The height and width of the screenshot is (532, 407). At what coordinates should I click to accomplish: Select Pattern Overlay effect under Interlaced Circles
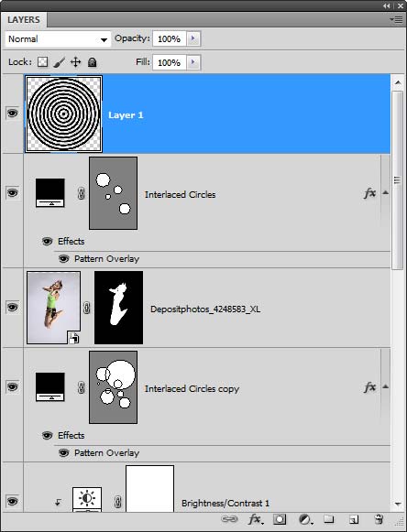click(x=106, y=259)
